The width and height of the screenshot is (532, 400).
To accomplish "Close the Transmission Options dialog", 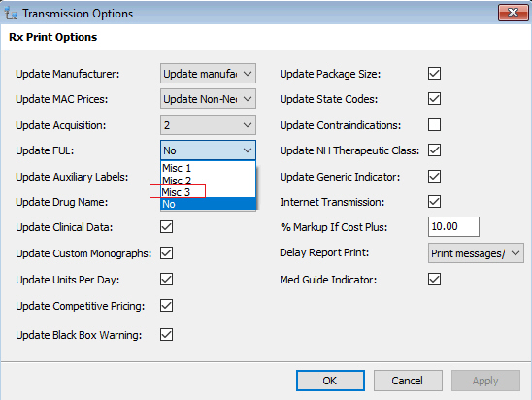I will [x=513, y=13].
